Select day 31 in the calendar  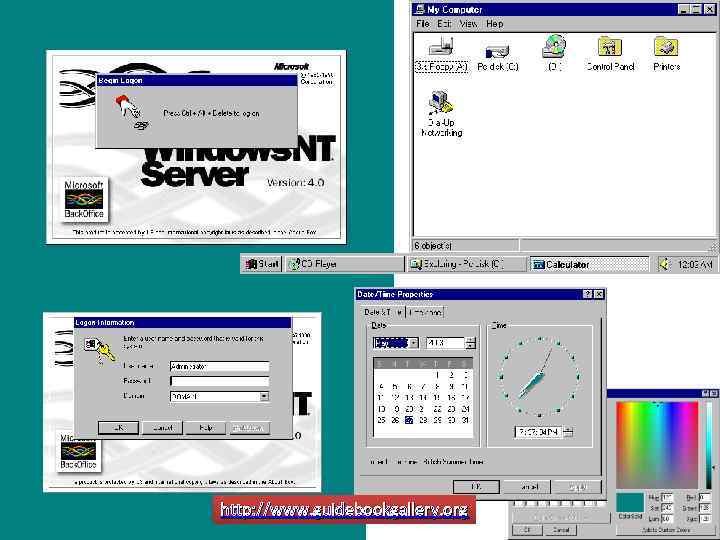point(466,420)
